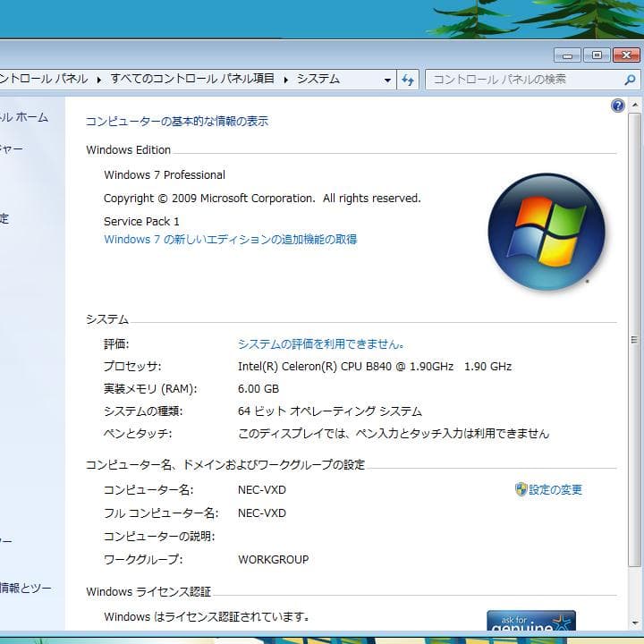Expand the arrow after コントロール パネル breadcrumb
644x644 pixels.
point(99,80)
